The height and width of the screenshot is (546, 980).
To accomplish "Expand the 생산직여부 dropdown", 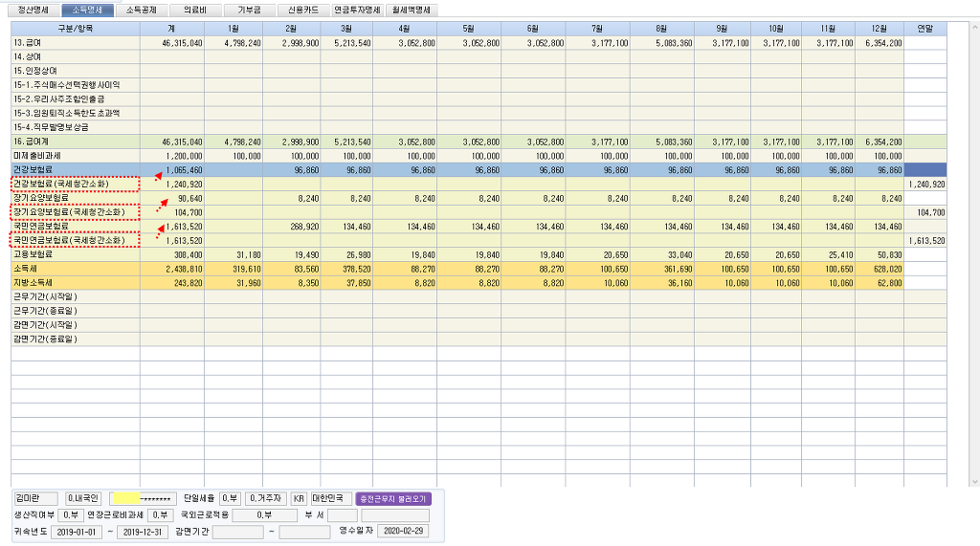I will [72, 514].
